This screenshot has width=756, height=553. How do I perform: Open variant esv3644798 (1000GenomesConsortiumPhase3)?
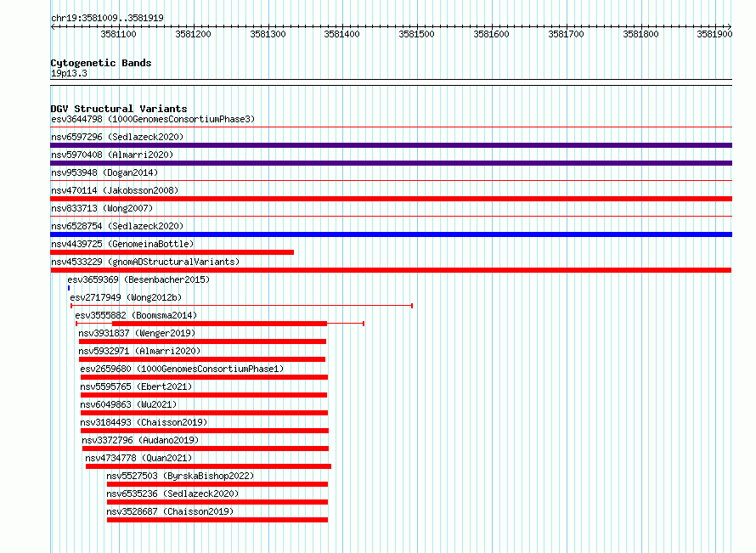(153, 119)
